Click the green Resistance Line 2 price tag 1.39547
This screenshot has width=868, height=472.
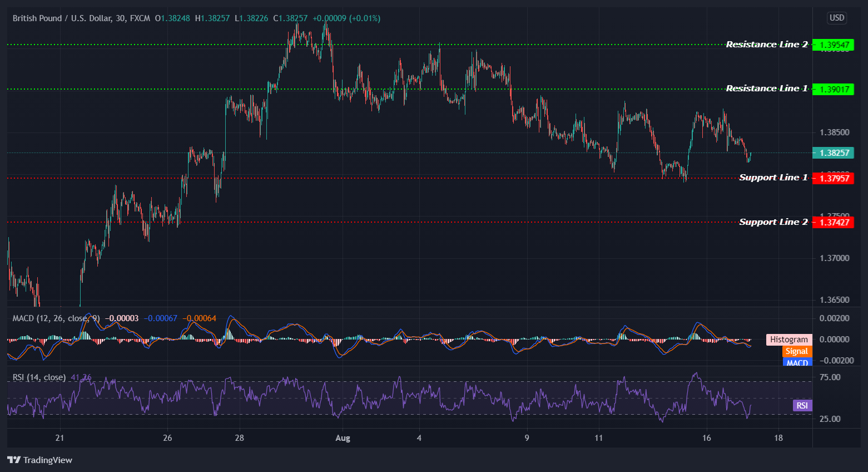(x=833, y=45)
